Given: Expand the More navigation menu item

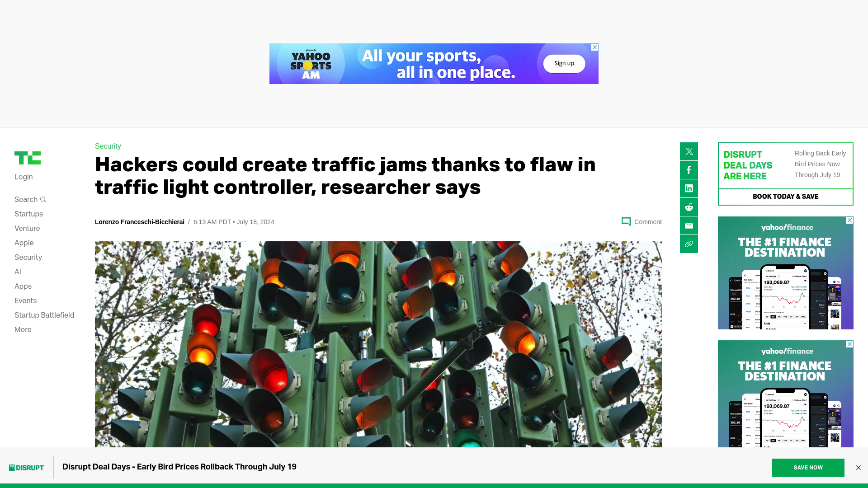Looking at the screenshot, I should [23, 329].
